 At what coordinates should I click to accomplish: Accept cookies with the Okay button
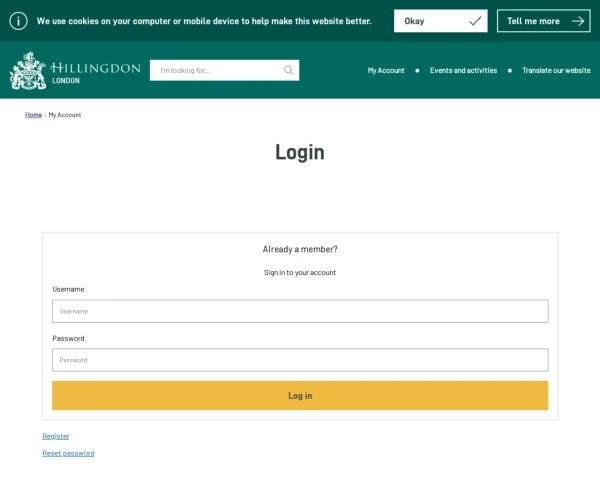tap(440, 21)
